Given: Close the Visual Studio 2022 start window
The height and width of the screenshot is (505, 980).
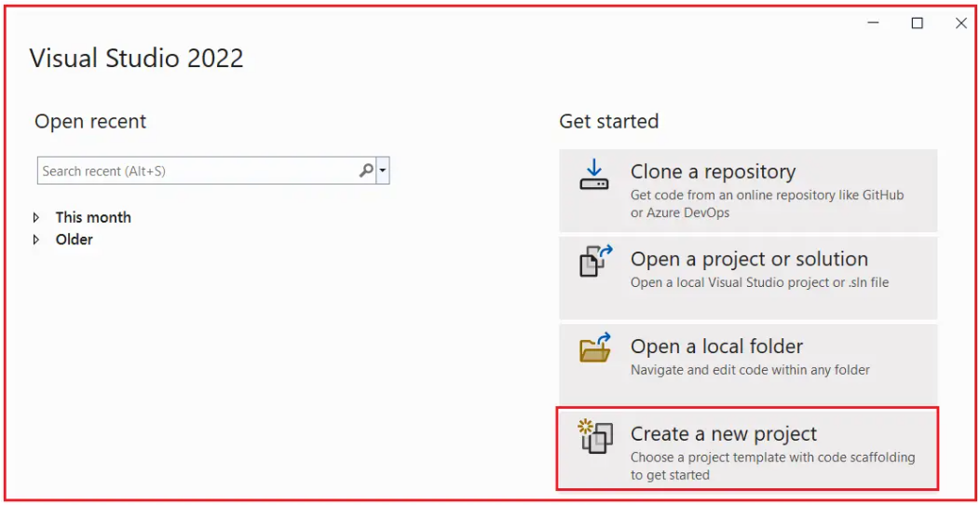Looking at the screenshot, I should click(x=961, y=23).
